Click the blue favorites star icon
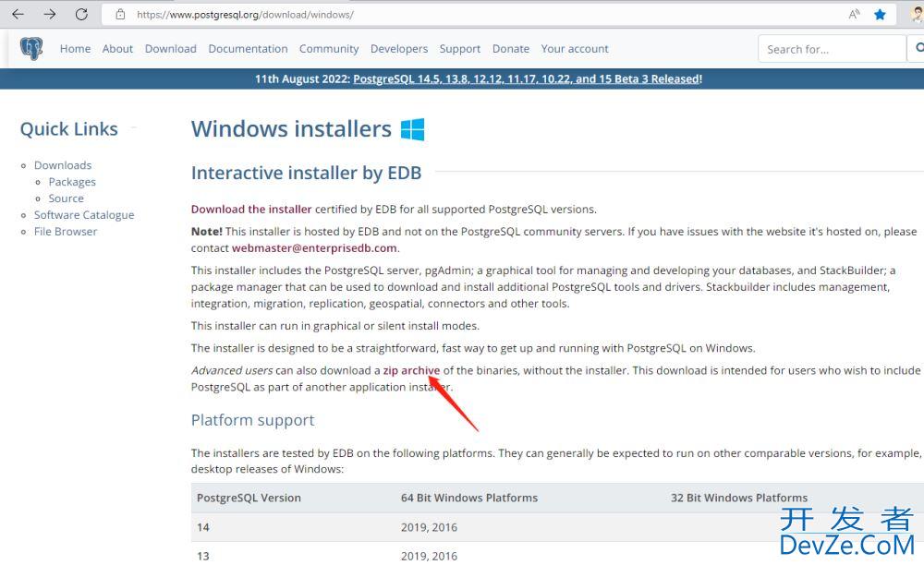The width and height of the screenshot is (924, 565). click(880, 14)
